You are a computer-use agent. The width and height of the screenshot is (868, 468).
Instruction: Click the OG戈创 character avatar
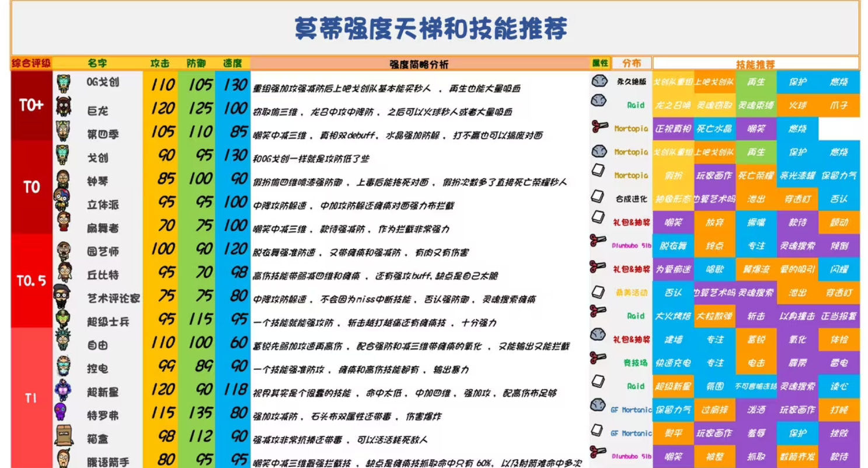(64, 83)
